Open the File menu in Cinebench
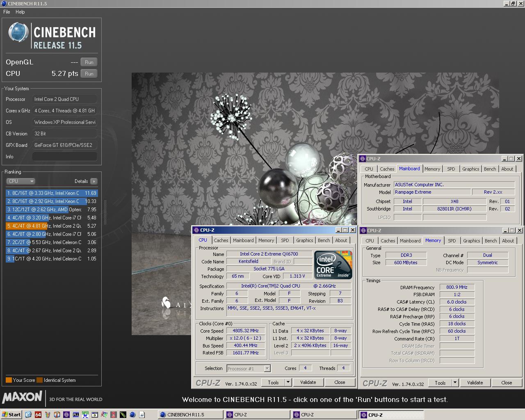 coord(7,12)
